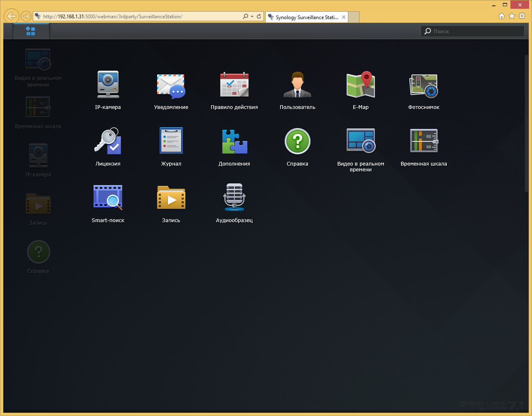Image resolution: width=532 pixels, height=416 pixels.
Task: Open the Уведомление notification icon
Action: click(171, 86)
